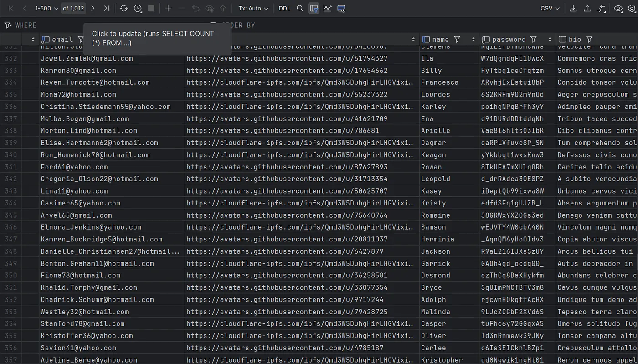Open the sort arrows of the password column
Image resolution: width=638 pixels, height=364 pixels.
tap(550, 40)
